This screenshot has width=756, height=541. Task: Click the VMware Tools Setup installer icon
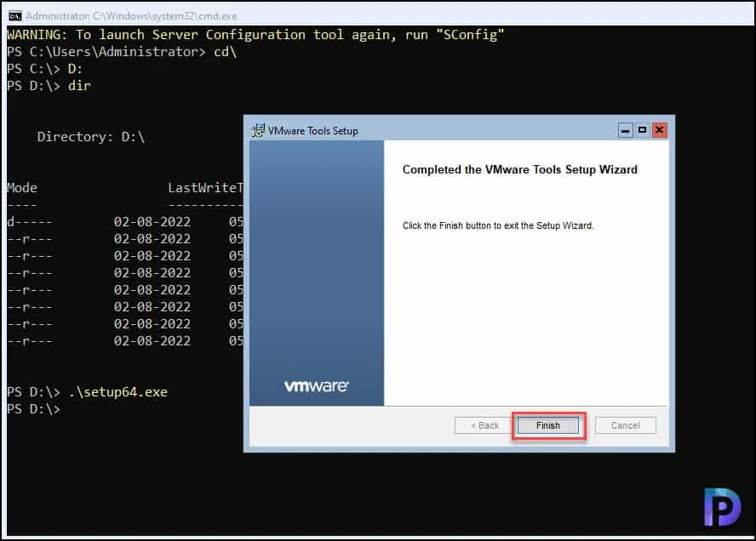[258, 130]
